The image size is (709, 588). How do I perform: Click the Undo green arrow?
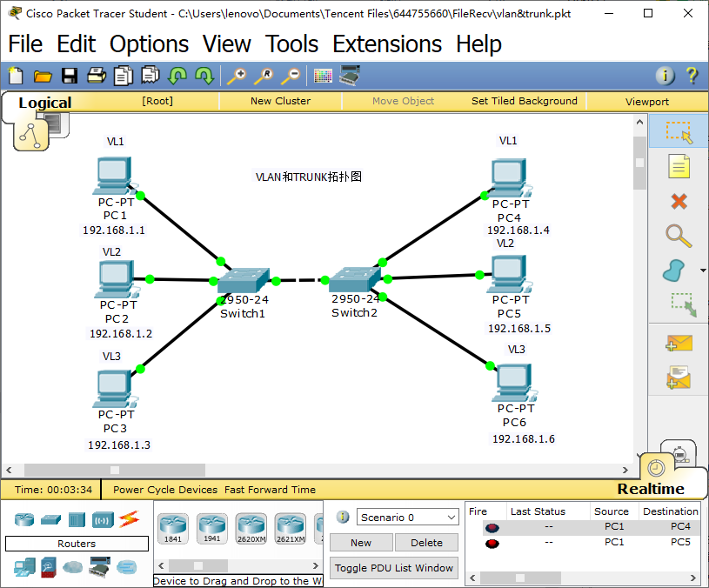(x=177, y=76)
